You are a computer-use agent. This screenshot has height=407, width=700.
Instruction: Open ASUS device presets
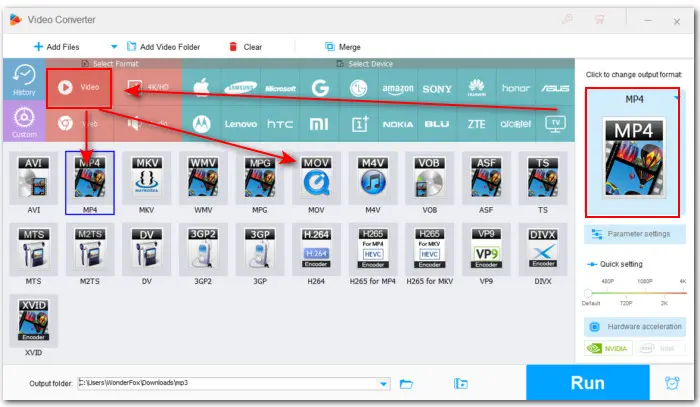click(x=555, y=87)
